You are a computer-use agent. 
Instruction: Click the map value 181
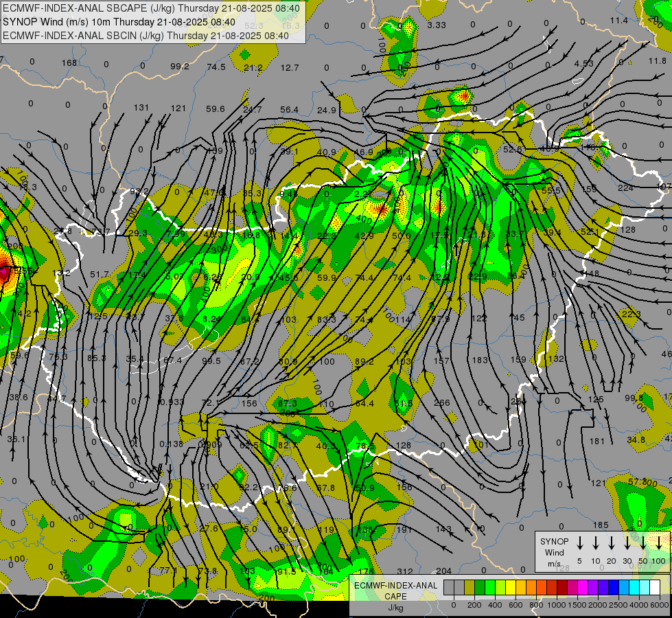click(x=597, y=441)
